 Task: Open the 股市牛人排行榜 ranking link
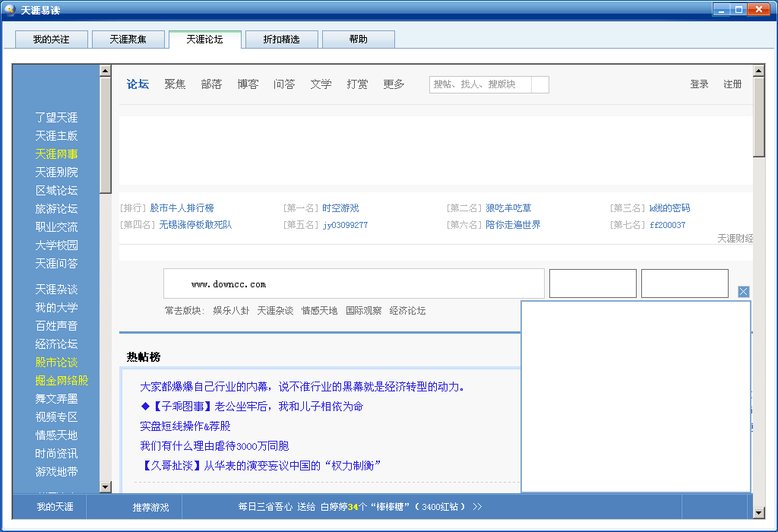click(183, 207)
